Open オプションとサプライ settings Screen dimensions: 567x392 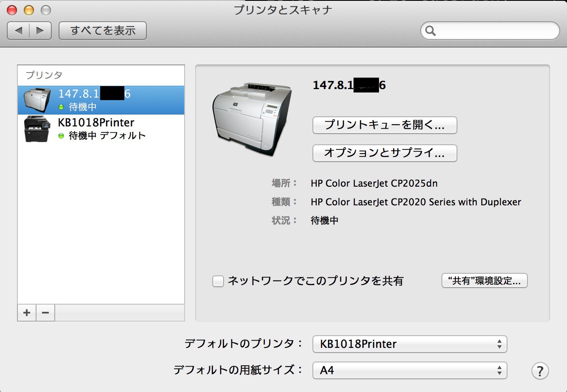tap(385, 153)
